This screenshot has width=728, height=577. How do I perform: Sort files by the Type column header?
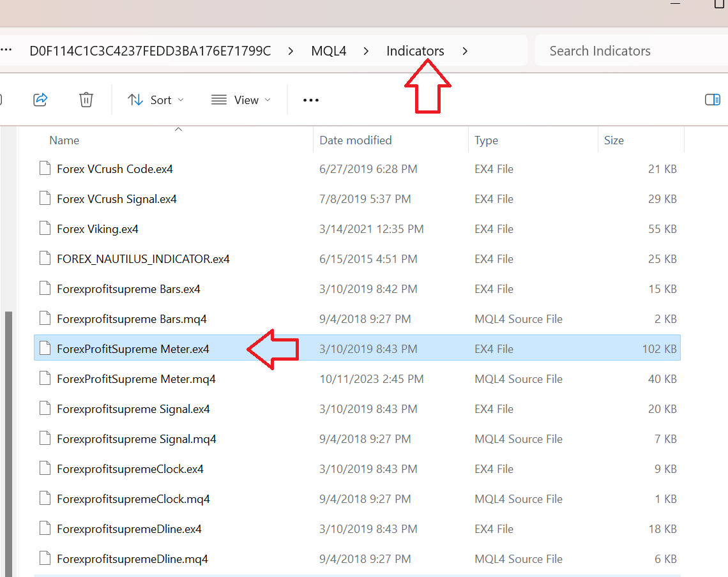486,140
